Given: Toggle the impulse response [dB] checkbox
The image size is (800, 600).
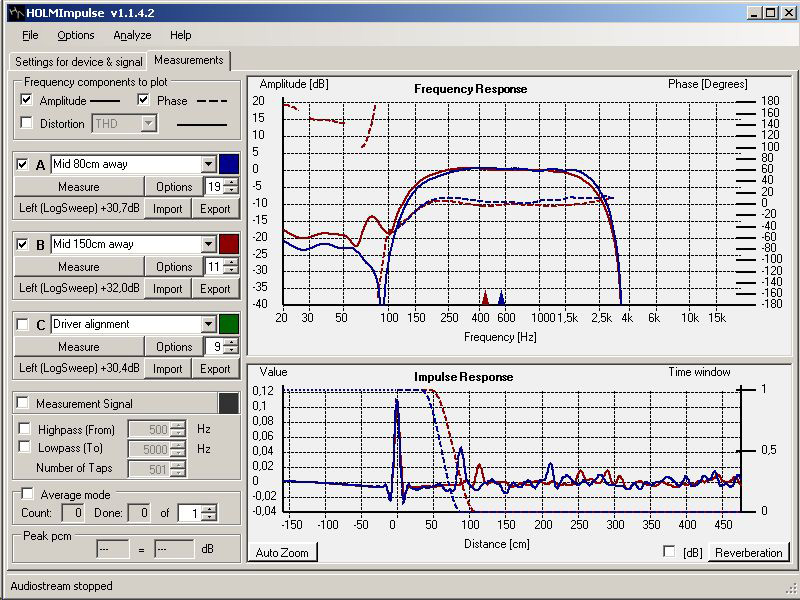Looking at the screenshot, I should click(669, 552).
